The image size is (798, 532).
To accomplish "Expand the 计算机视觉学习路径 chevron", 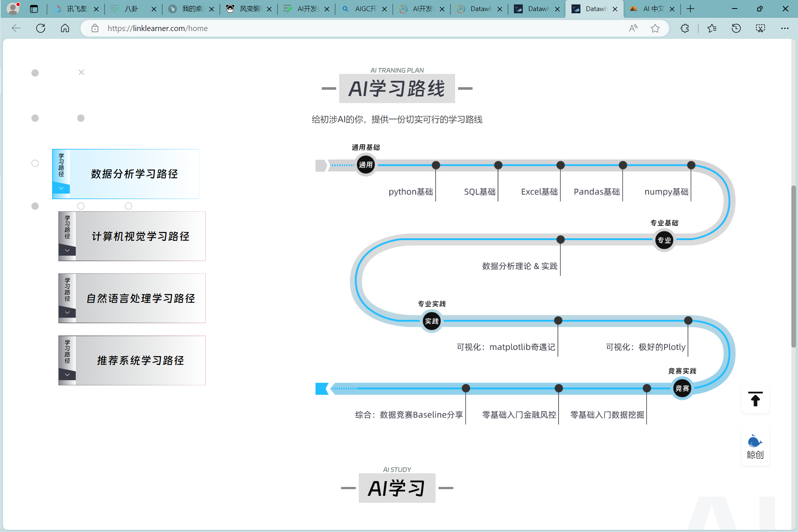I will click(67, 250).
